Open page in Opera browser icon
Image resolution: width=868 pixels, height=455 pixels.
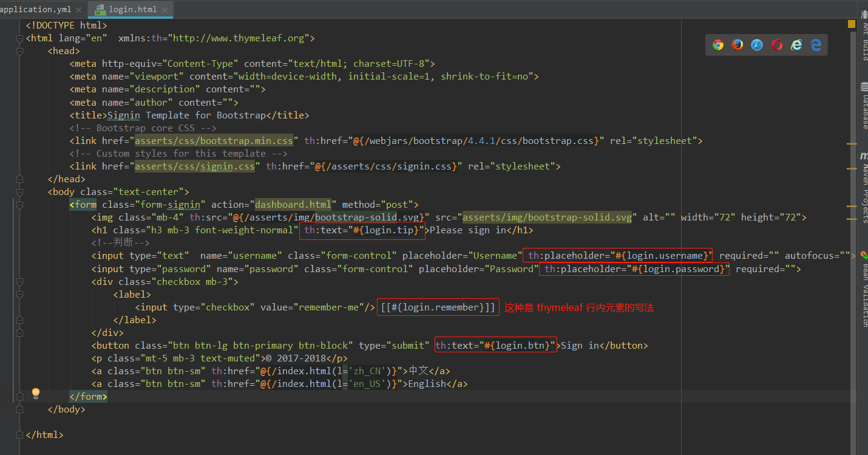coord(777,45)
